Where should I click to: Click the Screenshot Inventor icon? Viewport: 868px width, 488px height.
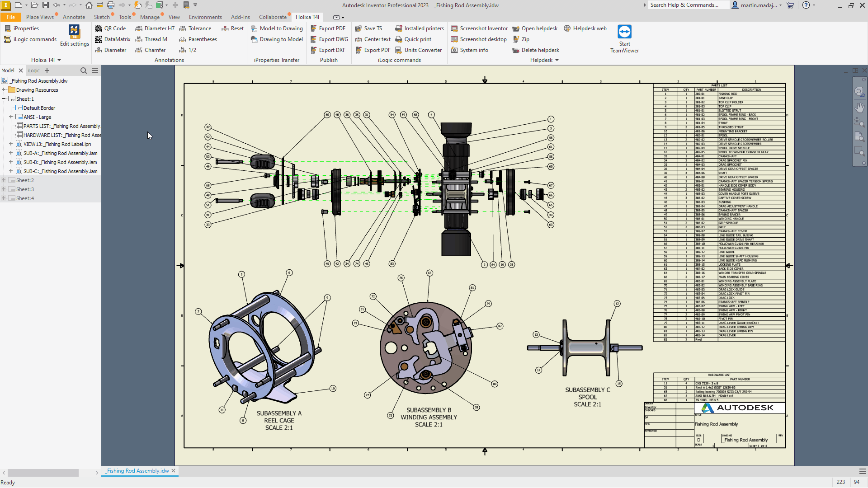(454, 28)
